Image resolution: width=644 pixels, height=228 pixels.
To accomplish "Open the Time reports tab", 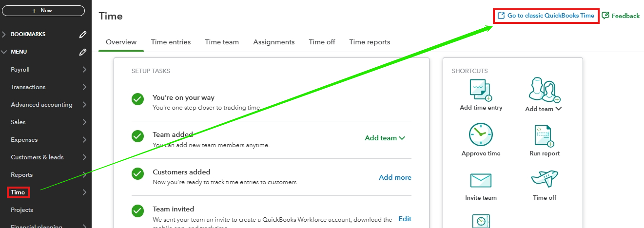I will click(370, 42).
